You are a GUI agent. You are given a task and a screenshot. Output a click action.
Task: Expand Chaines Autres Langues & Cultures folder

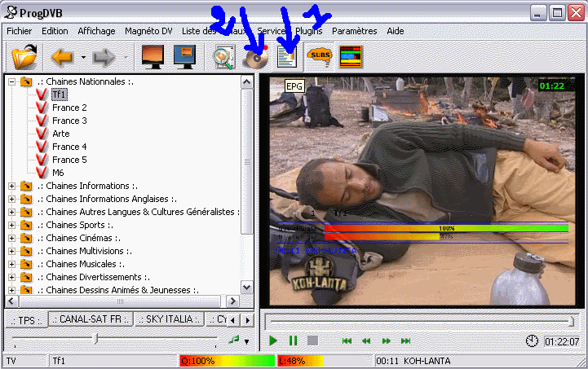11,212
